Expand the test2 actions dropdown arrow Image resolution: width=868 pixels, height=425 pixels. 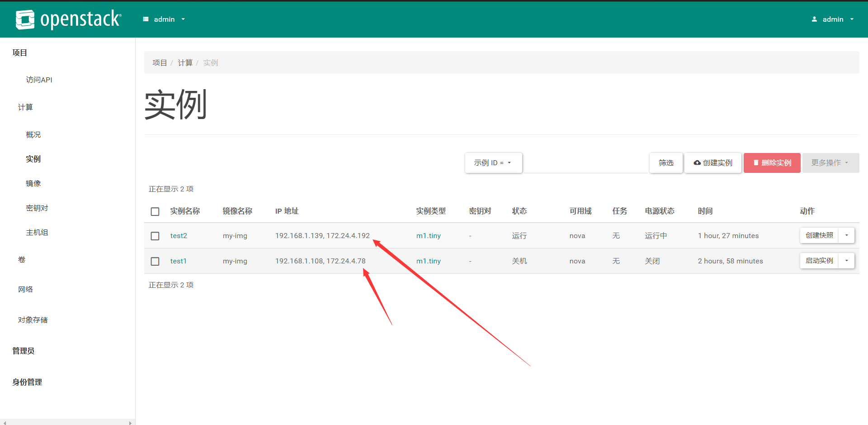coord(846,235)
